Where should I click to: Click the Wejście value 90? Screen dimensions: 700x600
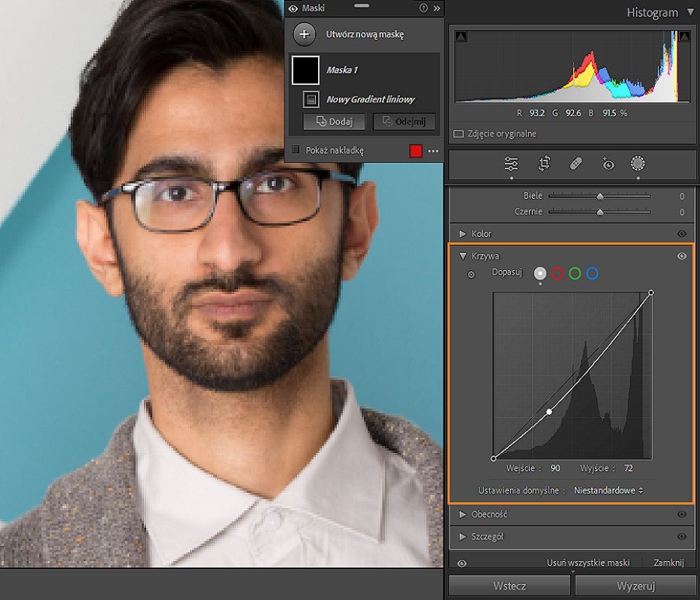pyautogui.click(x=555, y=468)
